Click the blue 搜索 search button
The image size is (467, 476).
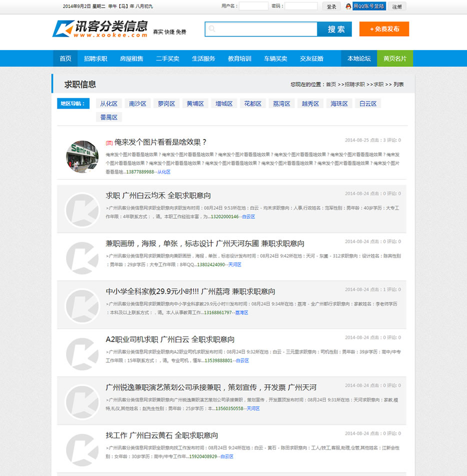[334, 29]
